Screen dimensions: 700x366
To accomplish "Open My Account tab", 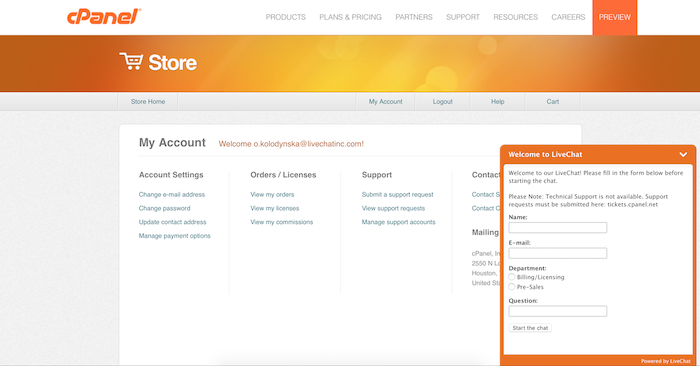I will point(385,102).
